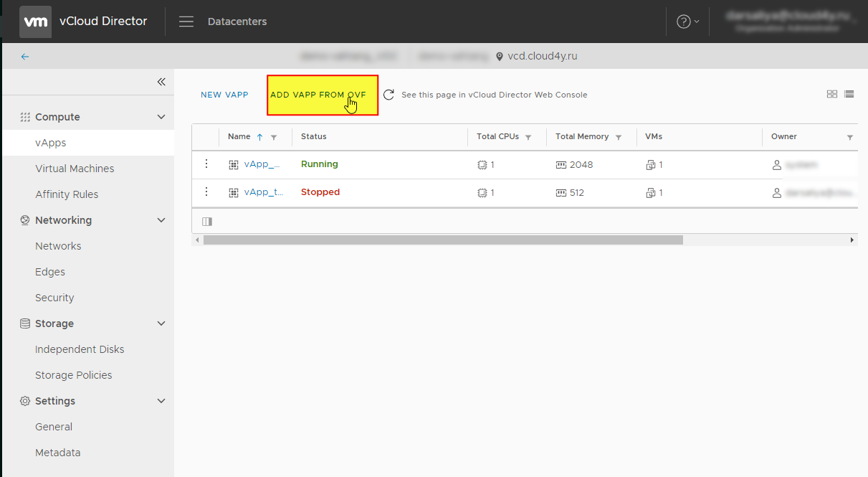Click the location pin icon near vcd.cloud4y.ru
Screen dimensions: 868x477
[500, 57]
